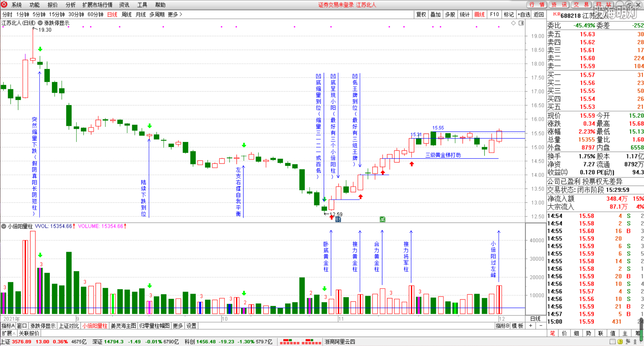
Task: Select the 势 tab
Action: click(x=589, y=333)
